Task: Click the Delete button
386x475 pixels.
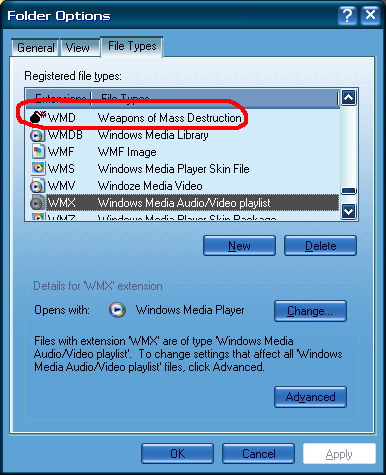Action: [x=320, y=246]
